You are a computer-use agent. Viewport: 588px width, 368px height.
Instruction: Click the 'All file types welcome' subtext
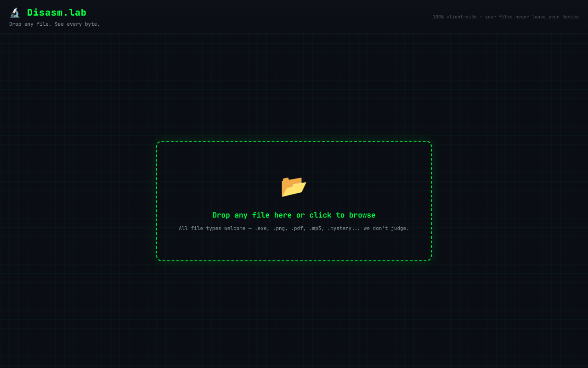tap(294, 228)
